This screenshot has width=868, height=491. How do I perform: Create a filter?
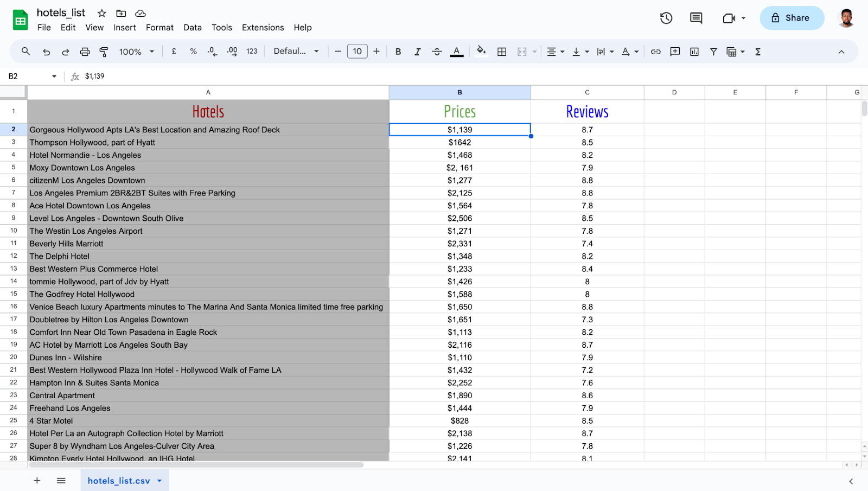[x=713, y=52]
